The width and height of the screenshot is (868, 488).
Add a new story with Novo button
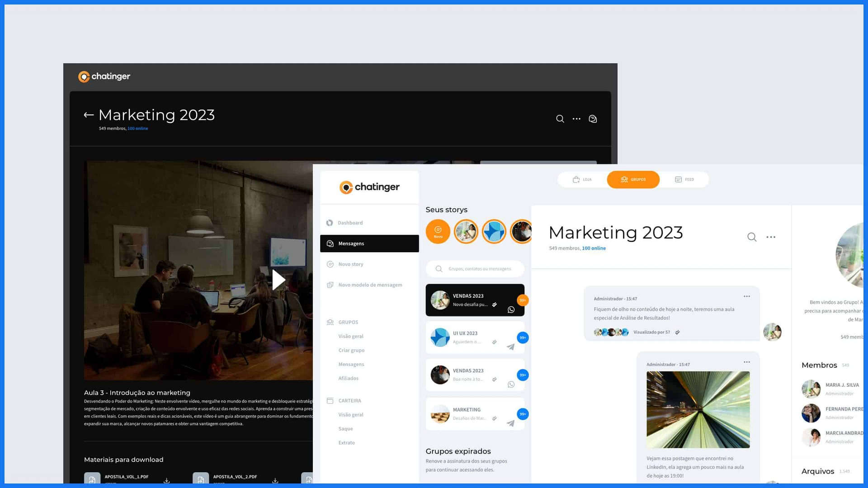[x=438, y=231]
